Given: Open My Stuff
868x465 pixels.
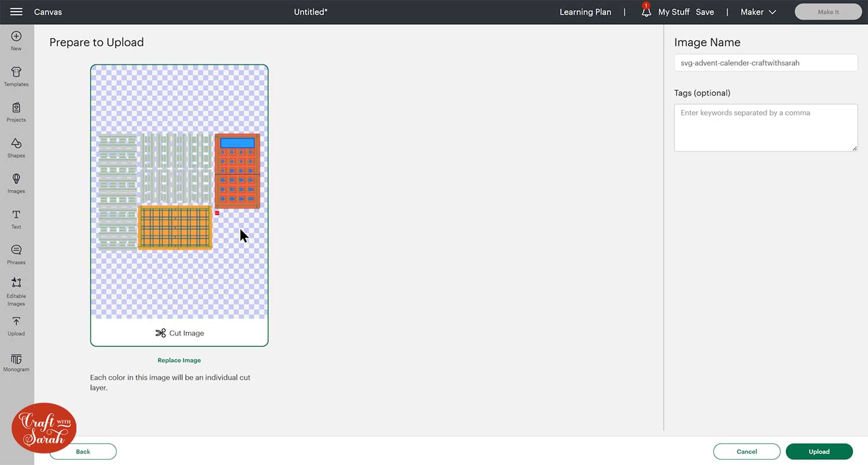Looking at the screenshot, I should 674,12.
